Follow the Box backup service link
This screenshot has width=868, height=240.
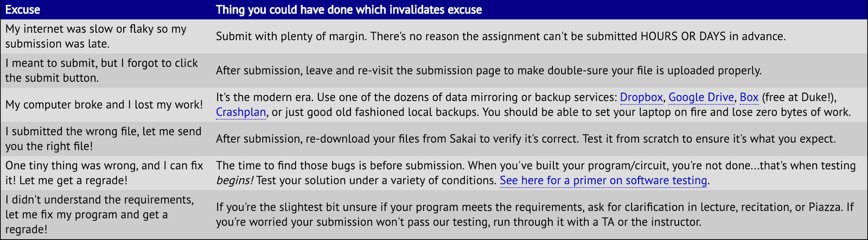749,97
